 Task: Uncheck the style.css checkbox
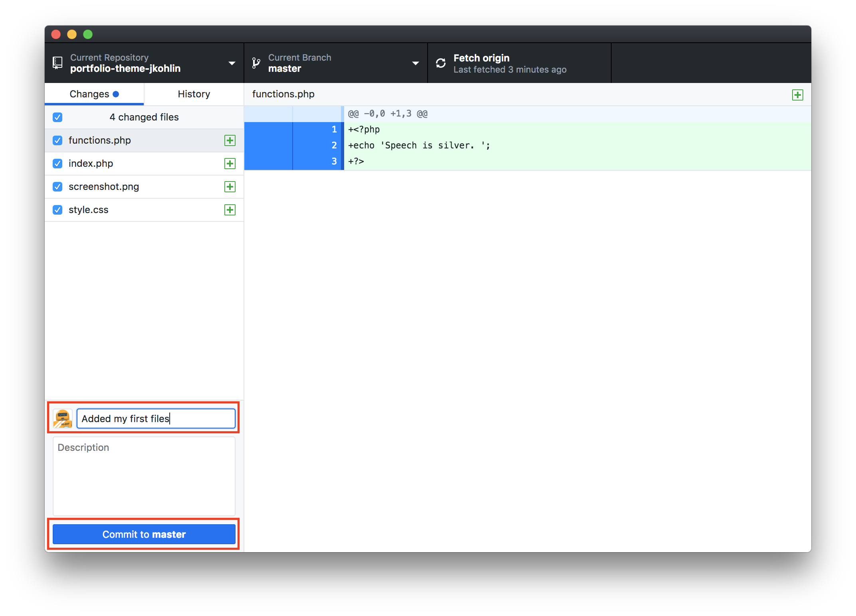pos(57,210)
